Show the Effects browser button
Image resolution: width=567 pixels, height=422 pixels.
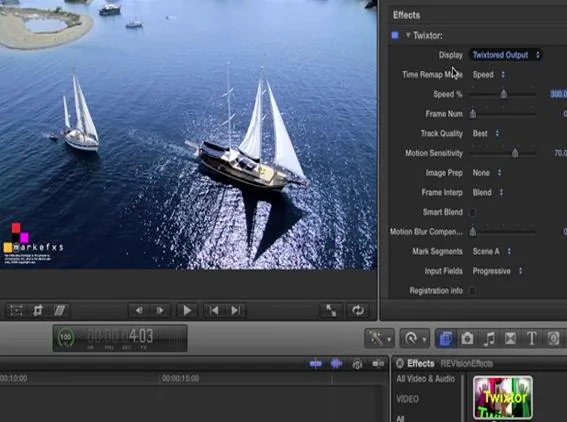[x=446, y=339]
